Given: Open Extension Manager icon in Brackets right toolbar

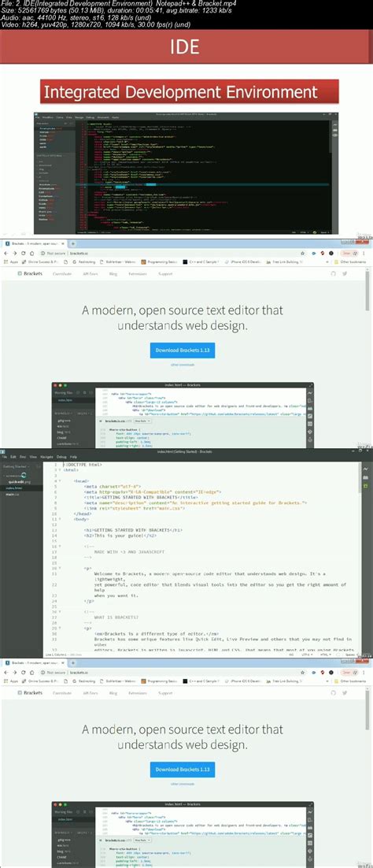Looking at the screenshot, I should [x=366, y=477].
